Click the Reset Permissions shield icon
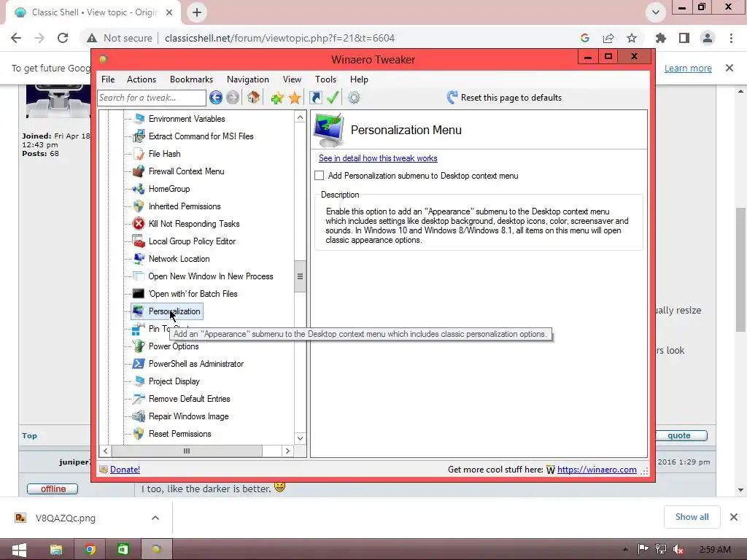747x560 pixels. click(139, 434)
